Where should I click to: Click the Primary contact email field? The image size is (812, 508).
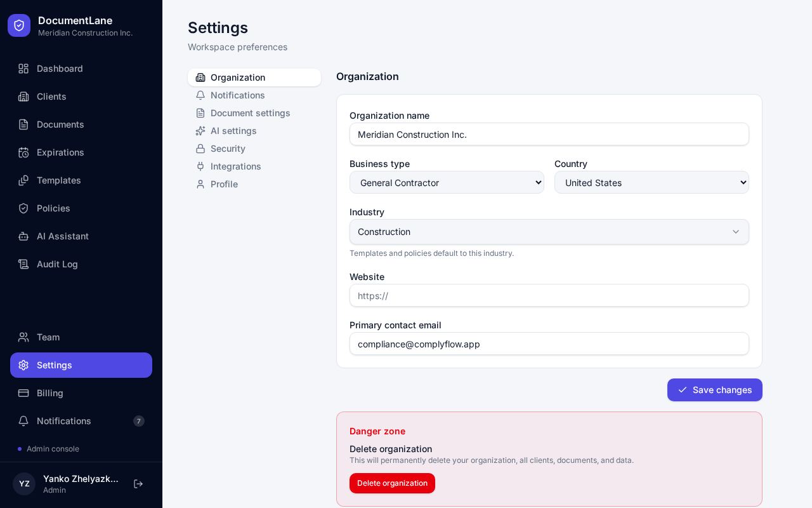point(549,344)
